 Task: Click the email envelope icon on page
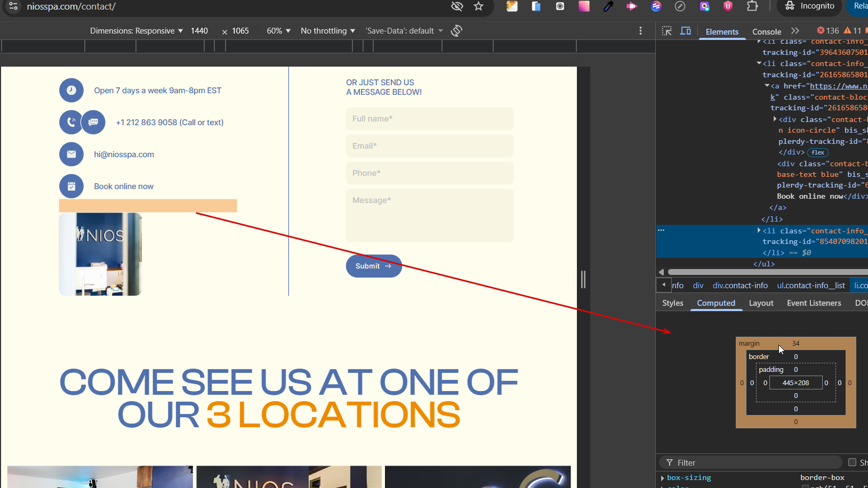pyautogui.click(x=71, y=154)
